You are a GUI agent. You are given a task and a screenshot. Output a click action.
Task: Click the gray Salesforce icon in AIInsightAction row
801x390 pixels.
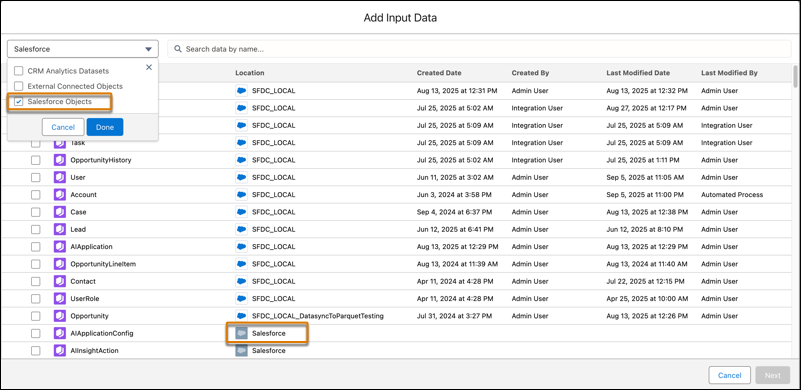pos(241,351)
